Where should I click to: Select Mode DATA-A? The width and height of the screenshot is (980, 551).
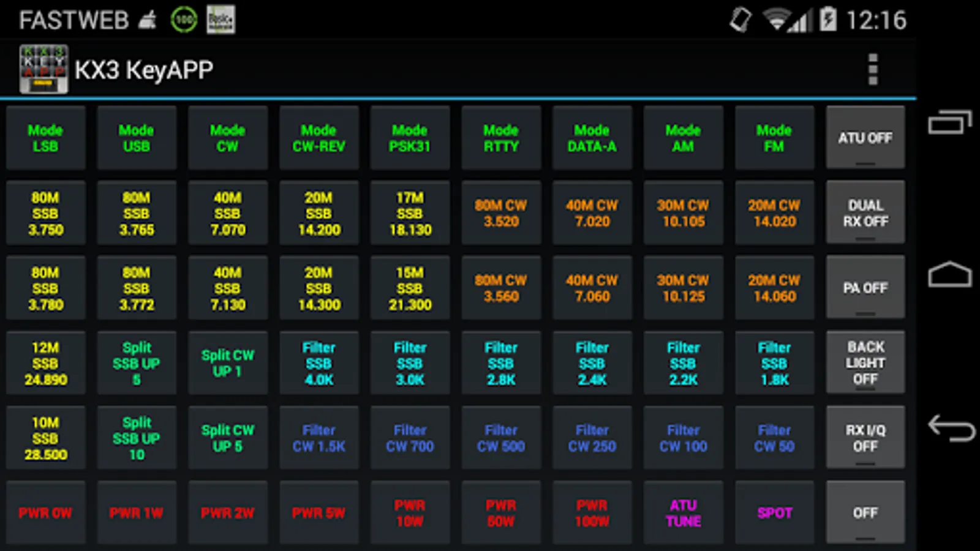592,138
